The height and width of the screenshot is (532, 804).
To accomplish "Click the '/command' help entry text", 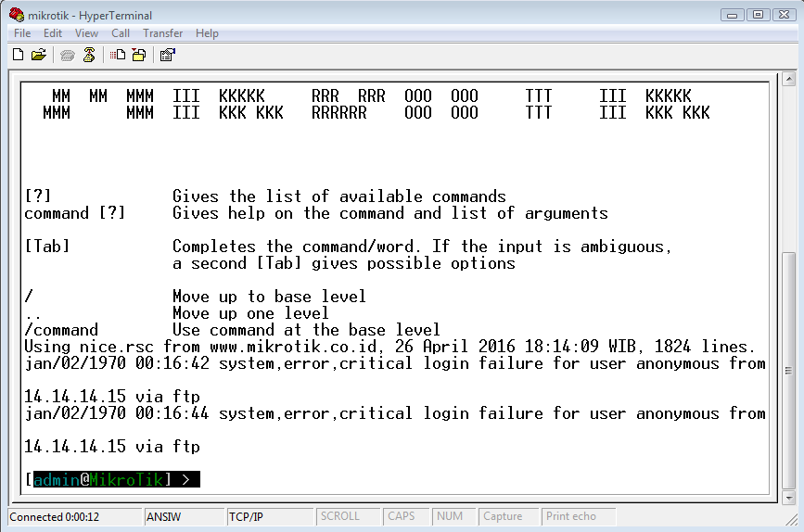I will [x=61, y=330].
